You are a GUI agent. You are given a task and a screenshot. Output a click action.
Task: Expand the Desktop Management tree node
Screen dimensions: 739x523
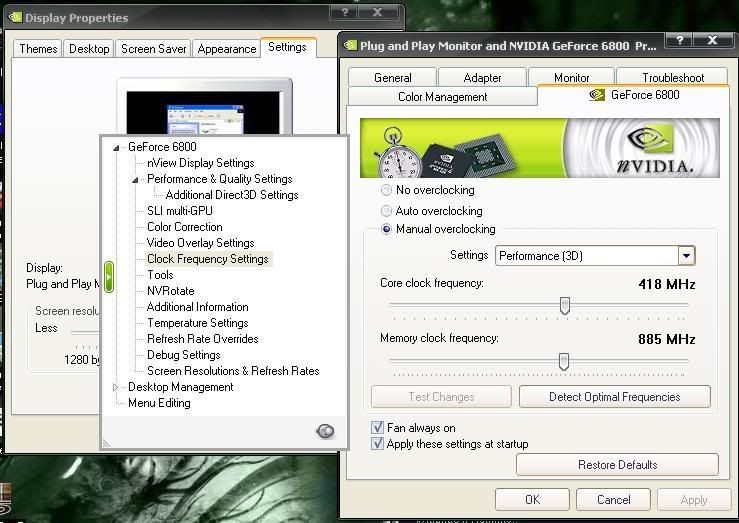115,387
